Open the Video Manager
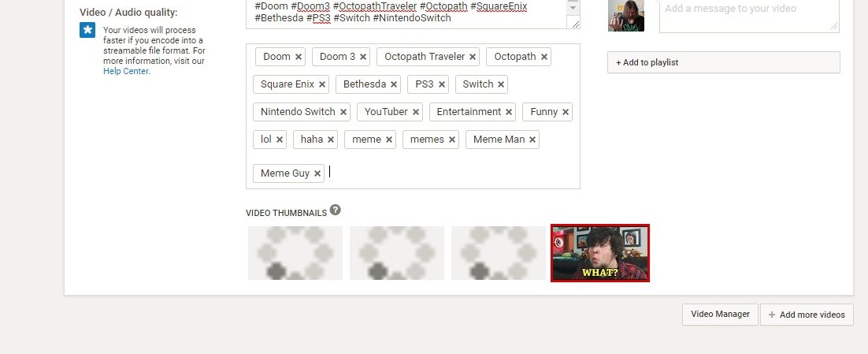Screen dimensions: 868x354 point(720,314)
